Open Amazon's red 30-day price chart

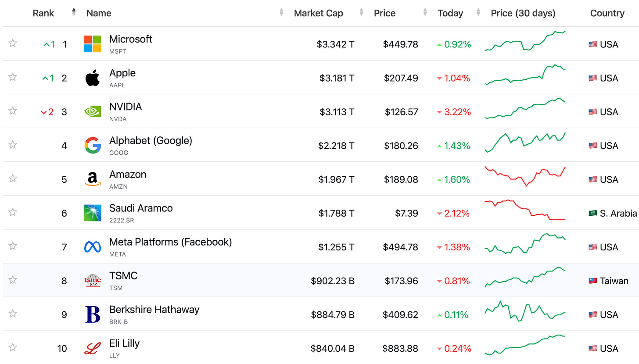(x=525, y=176)
